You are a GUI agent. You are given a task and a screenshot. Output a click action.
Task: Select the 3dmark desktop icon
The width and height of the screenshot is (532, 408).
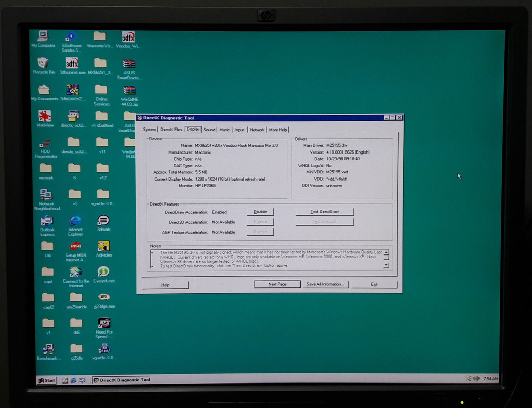tap(103, 223)
